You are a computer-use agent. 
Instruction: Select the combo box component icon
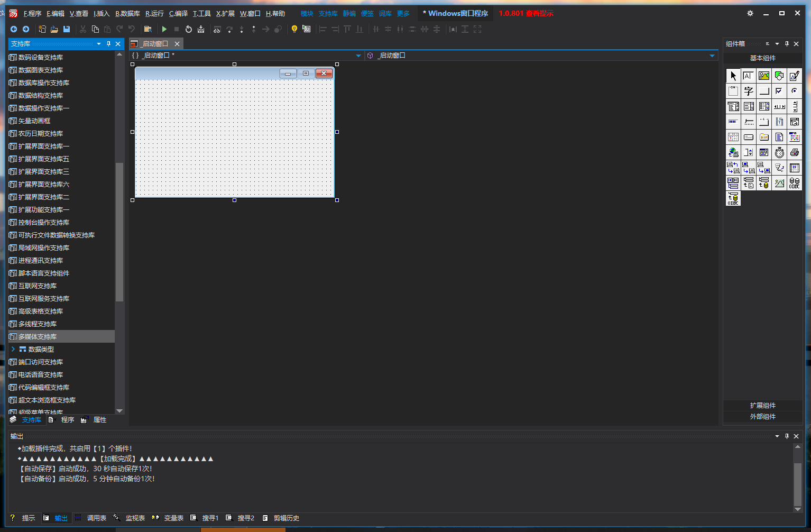(x=733, y=106)
